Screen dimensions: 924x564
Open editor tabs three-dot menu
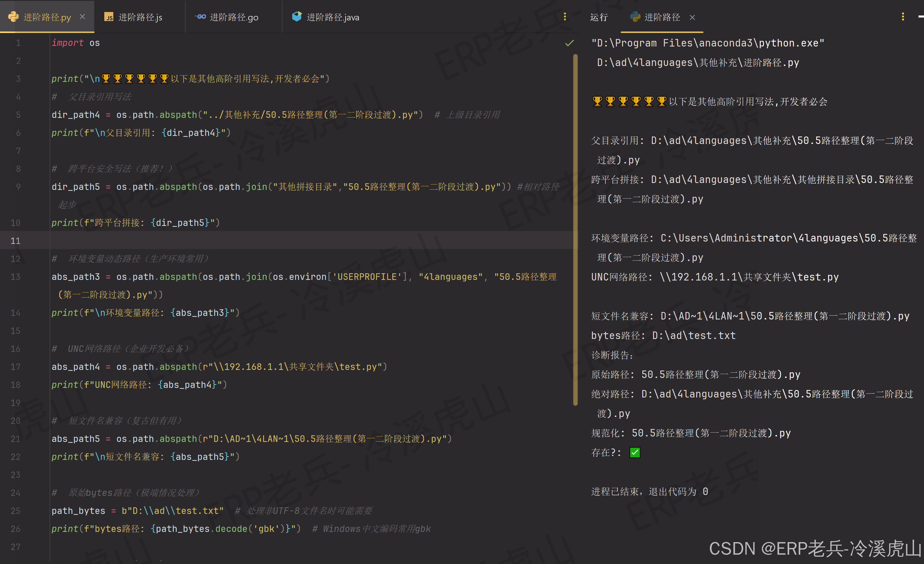point(565,17)
